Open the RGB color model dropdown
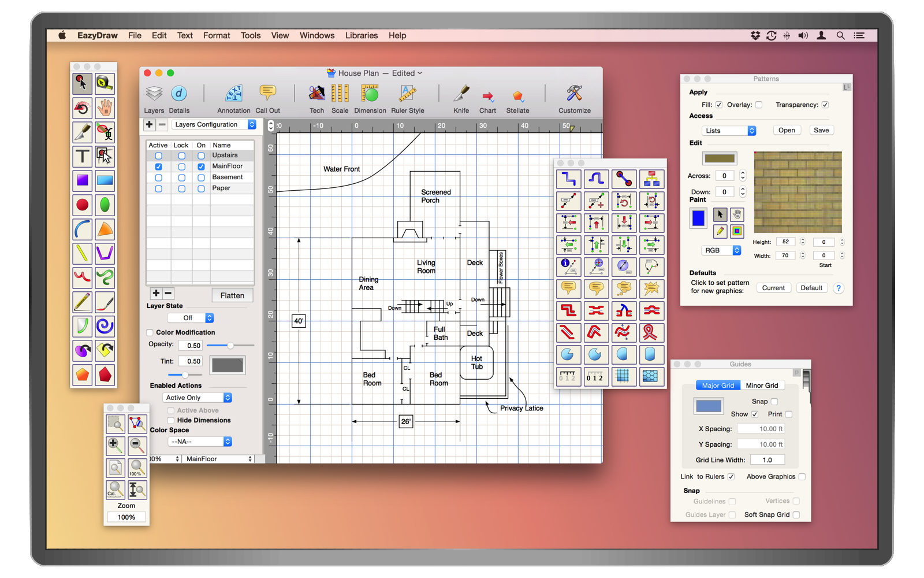 (721, 250)
